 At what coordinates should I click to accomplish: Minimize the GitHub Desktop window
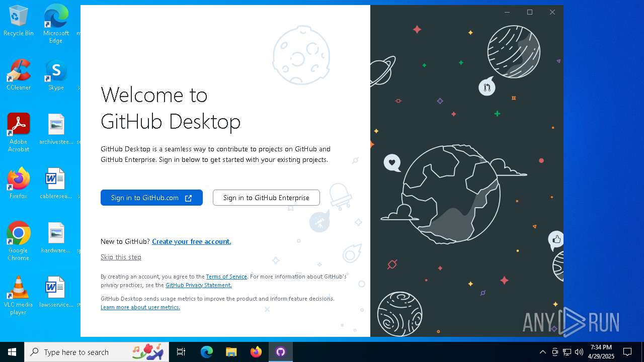click(507, 12)
